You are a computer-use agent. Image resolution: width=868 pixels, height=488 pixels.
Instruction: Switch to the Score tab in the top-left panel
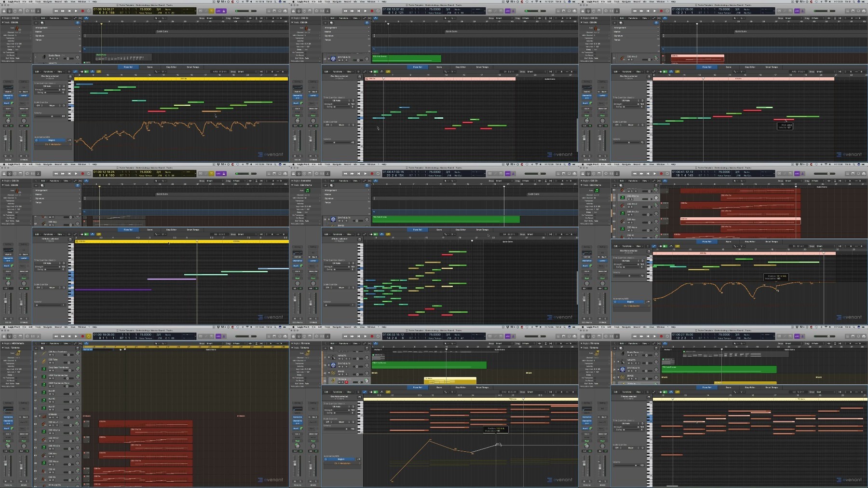149,67
